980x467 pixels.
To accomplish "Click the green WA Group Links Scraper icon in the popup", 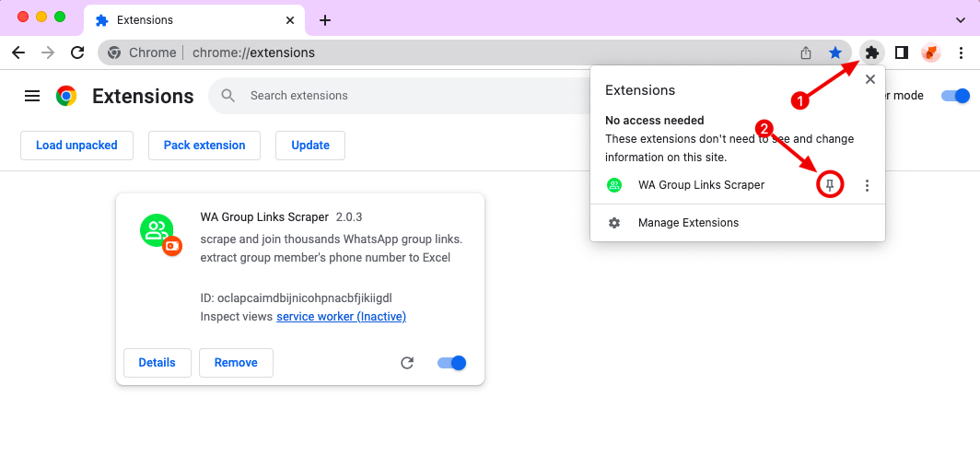I will point(614,185).
